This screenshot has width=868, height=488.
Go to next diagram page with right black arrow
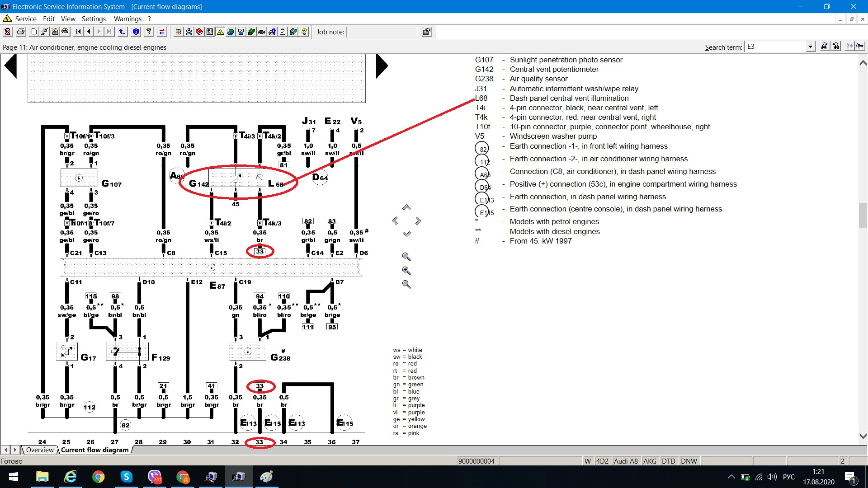382,66
